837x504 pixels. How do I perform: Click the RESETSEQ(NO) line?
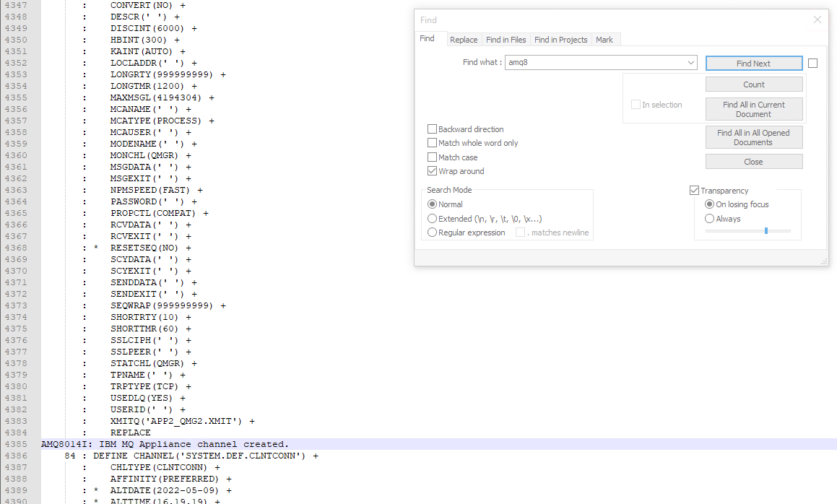(150, 248)
